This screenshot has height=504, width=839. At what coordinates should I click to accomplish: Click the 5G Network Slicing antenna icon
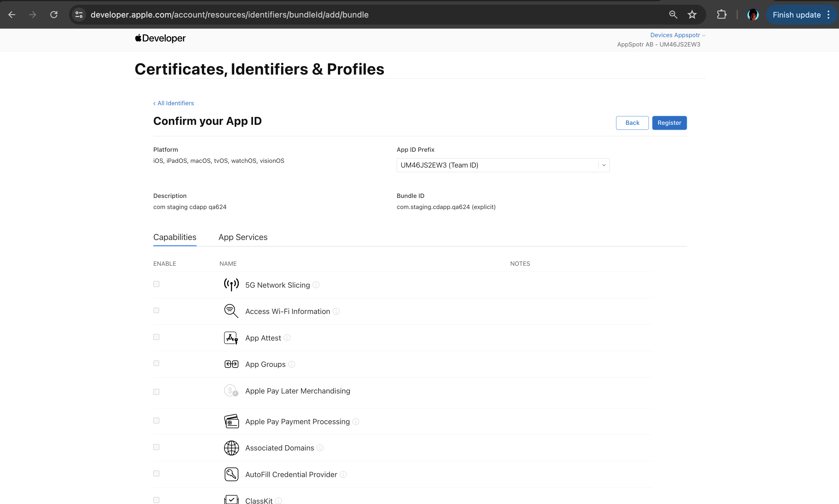pyautogui.click(x=231, y=285)
